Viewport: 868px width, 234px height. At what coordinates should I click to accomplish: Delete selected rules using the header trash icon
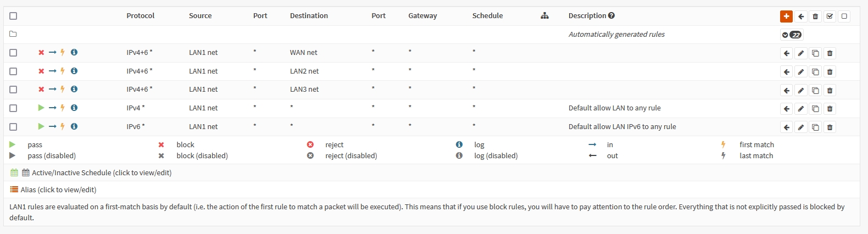pos(815,16)
